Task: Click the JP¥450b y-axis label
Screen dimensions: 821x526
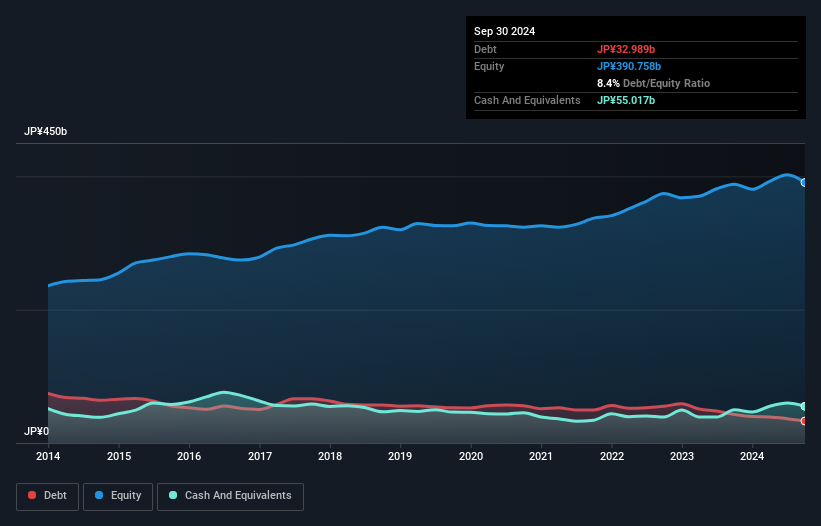Action: pyautogui.click(x=46, y=131)
